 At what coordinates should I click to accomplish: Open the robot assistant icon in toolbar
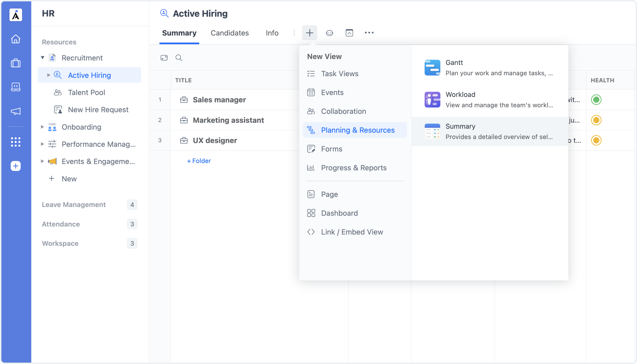pos(329,33)
